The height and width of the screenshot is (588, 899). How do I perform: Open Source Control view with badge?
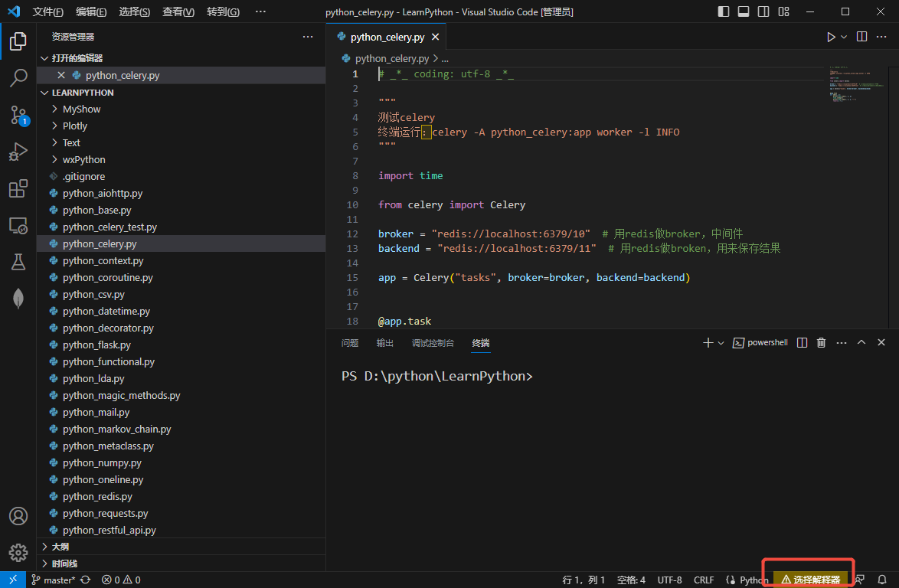(x=18, y=115)
